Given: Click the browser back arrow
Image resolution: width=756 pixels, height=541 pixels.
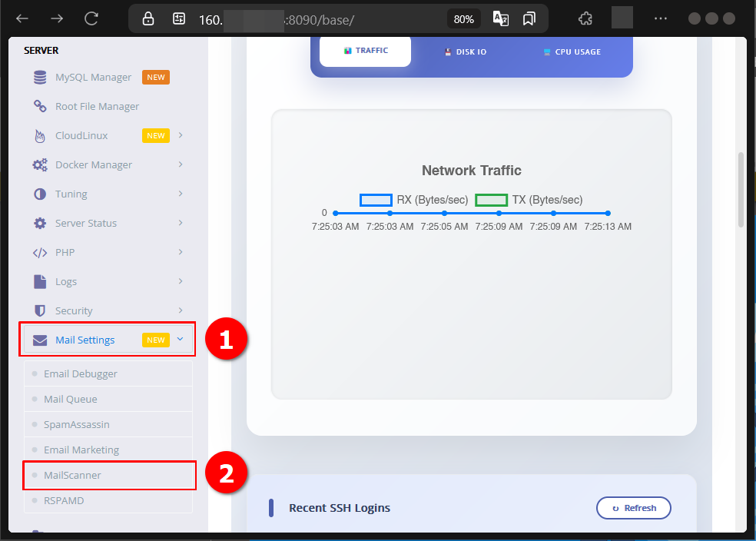Looking at the screenshot, I should 22,18.
